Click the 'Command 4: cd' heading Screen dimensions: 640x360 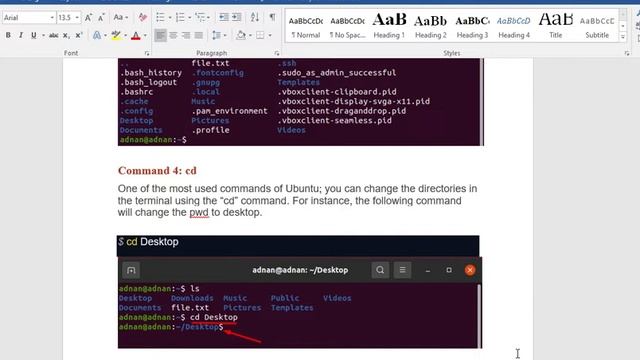157,171
